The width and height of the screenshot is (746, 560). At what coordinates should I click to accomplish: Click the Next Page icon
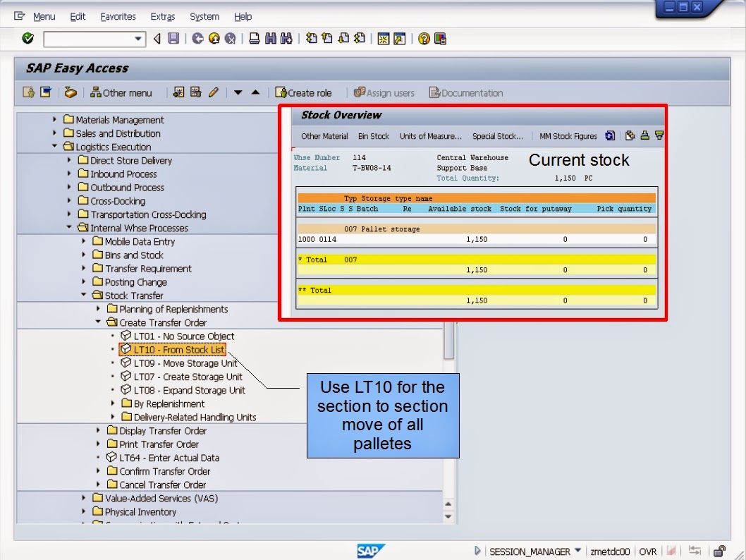click(x=343, y=39)
